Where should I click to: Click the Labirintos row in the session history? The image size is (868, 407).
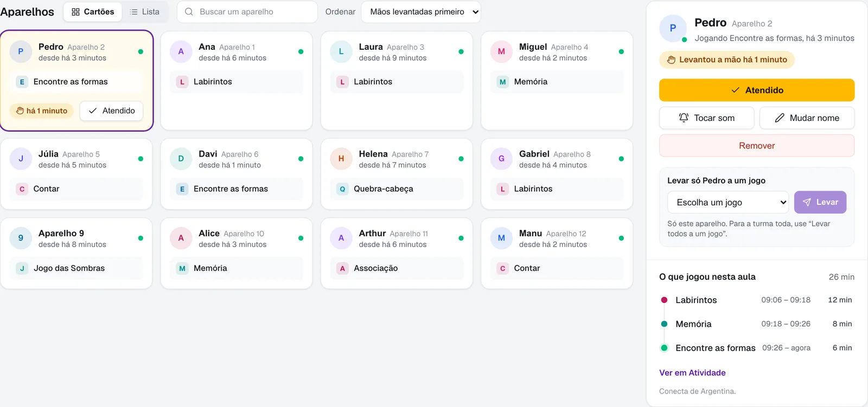pyautogui.click(x=757, y=300)
